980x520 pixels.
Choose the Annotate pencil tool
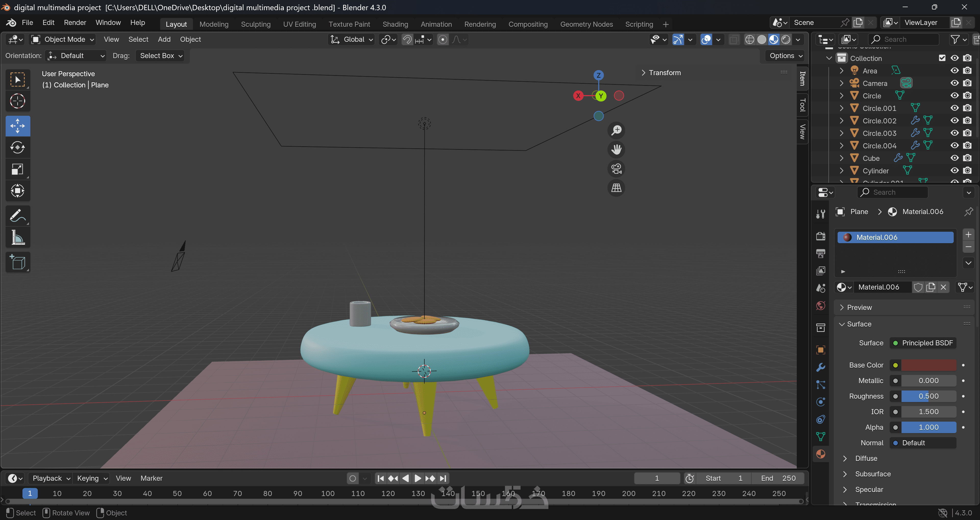(x=18, y=216)
